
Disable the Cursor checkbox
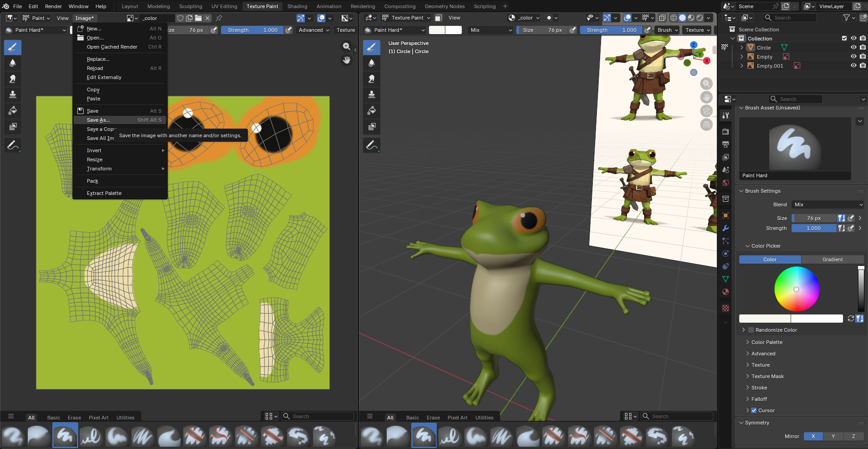pyautogui.click(x=754, y=410)
